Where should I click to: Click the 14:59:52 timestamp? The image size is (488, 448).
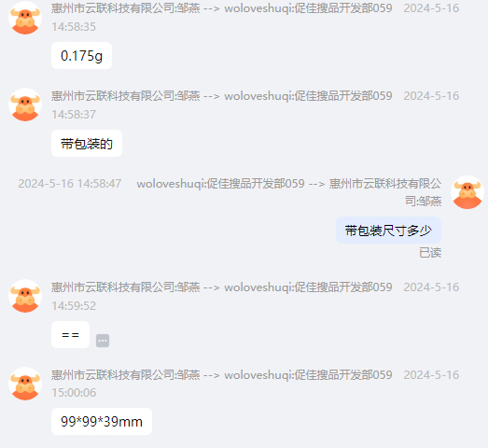74,306
